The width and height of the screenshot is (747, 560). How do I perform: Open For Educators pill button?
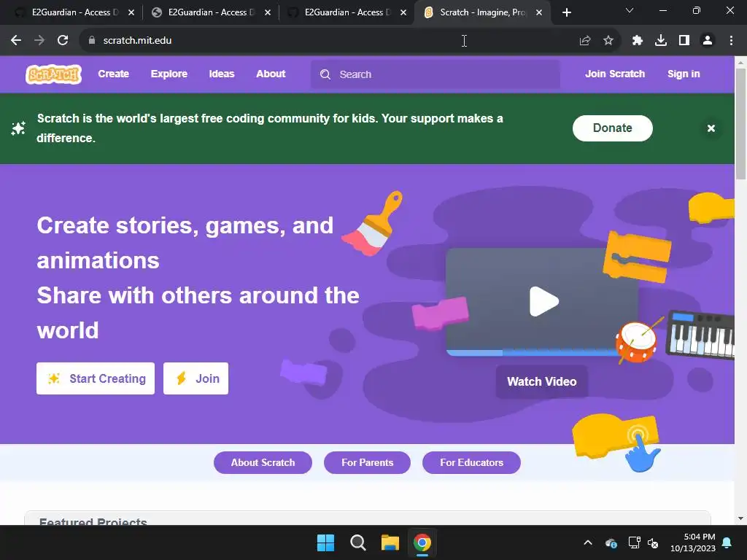click(472, 462)
